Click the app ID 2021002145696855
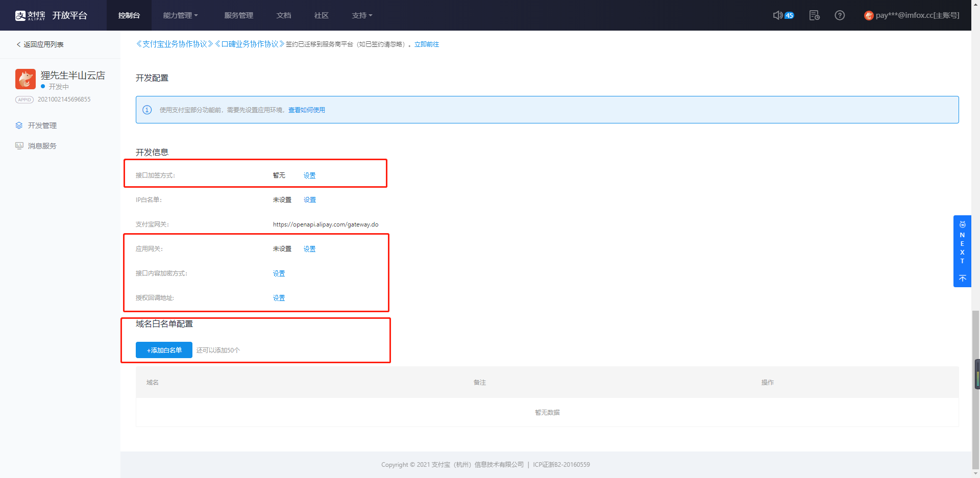The height and width of the screenshot is (478, 980). click(64, 99)
